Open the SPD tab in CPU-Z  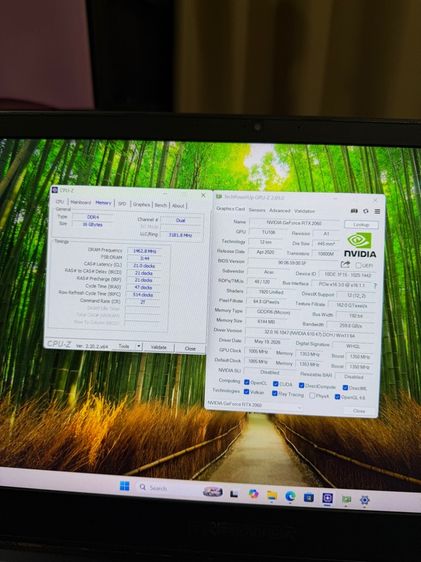122,204
